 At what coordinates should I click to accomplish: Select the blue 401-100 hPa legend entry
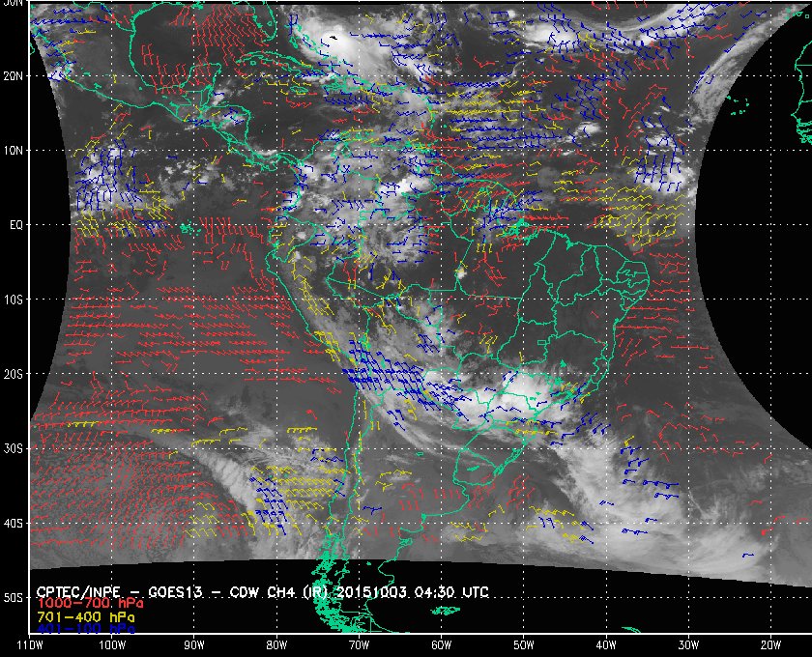point(85,629)
